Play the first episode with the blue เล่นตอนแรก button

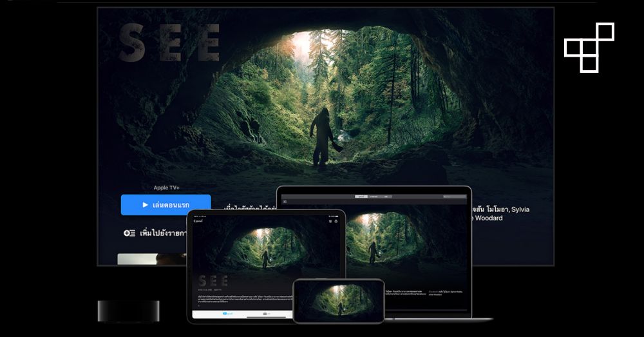pyautogui.click(x=166, y=205)
